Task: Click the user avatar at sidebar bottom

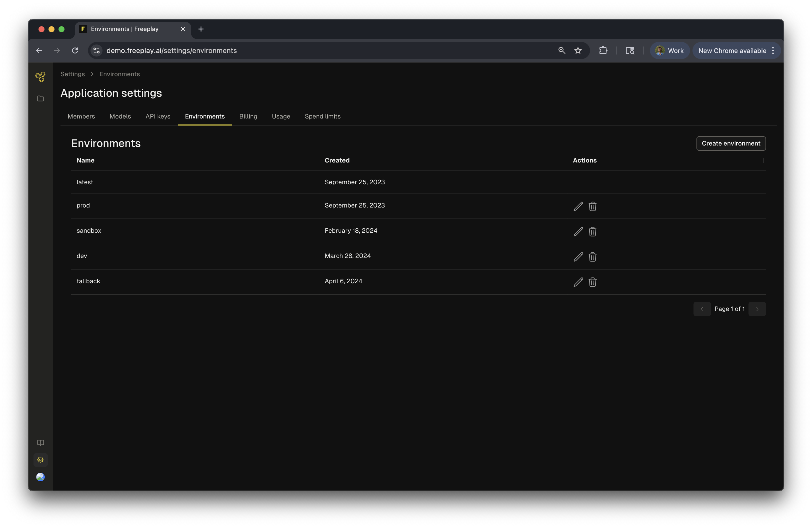Action: 40,477
